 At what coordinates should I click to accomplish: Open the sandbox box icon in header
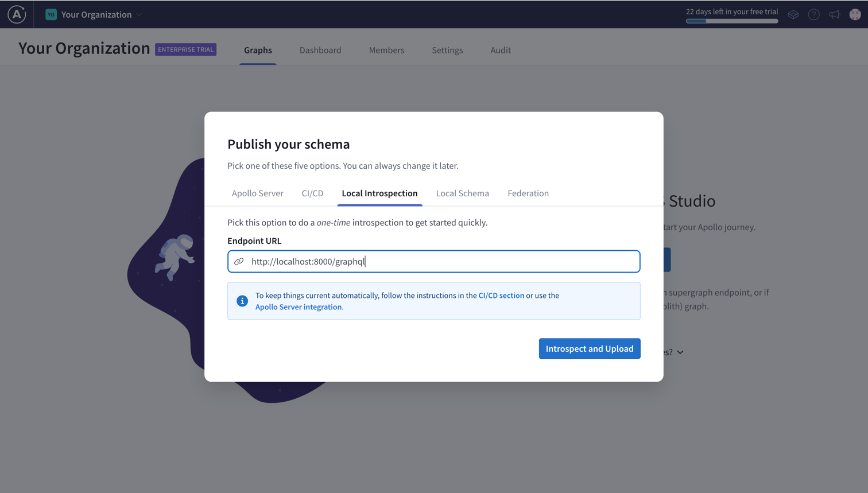click(x=793, y=15)
